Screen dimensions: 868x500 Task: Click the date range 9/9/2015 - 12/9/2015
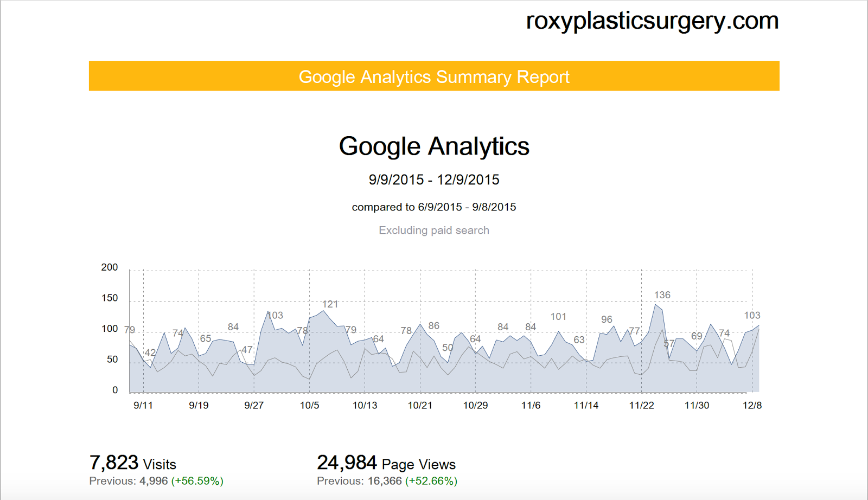pyautogui.click(x=434, y=180)
